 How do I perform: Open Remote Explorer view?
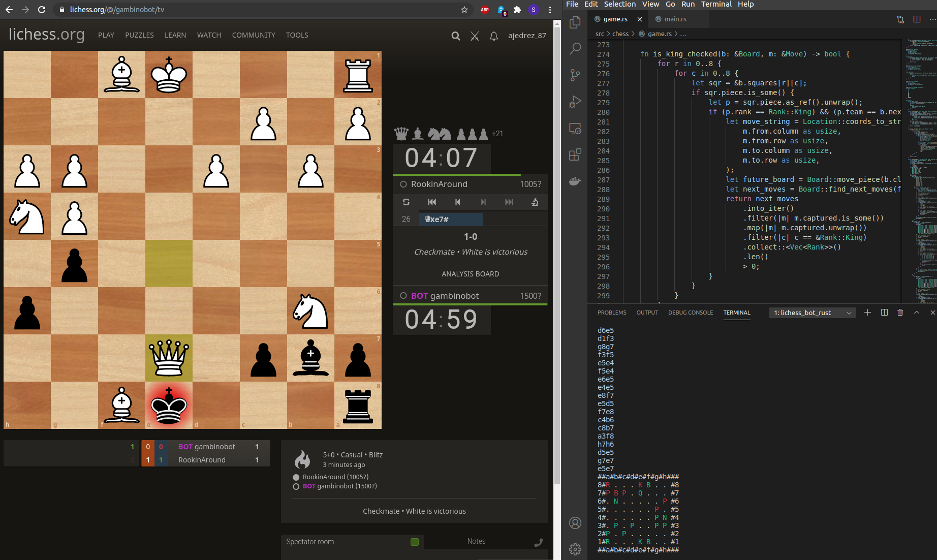pos(575,128)
